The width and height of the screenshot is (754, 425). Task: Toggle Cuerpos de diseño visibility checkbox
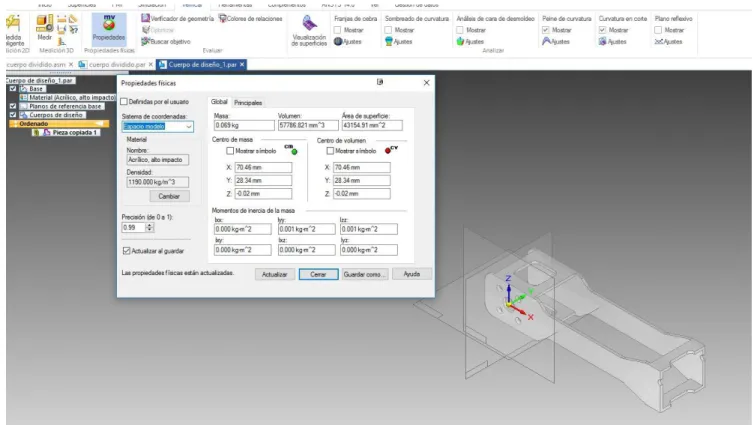pos(13,115)
